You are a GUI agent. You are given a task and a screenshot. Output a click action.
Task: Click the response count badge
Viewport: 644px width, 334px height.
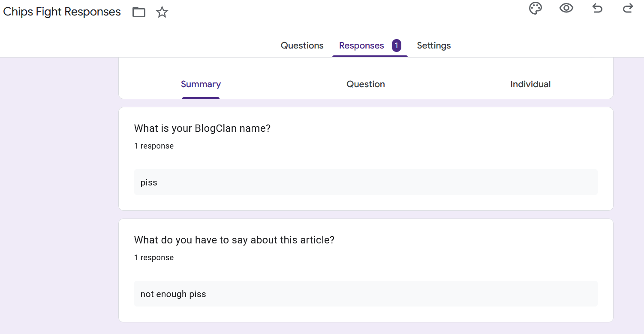396,46
